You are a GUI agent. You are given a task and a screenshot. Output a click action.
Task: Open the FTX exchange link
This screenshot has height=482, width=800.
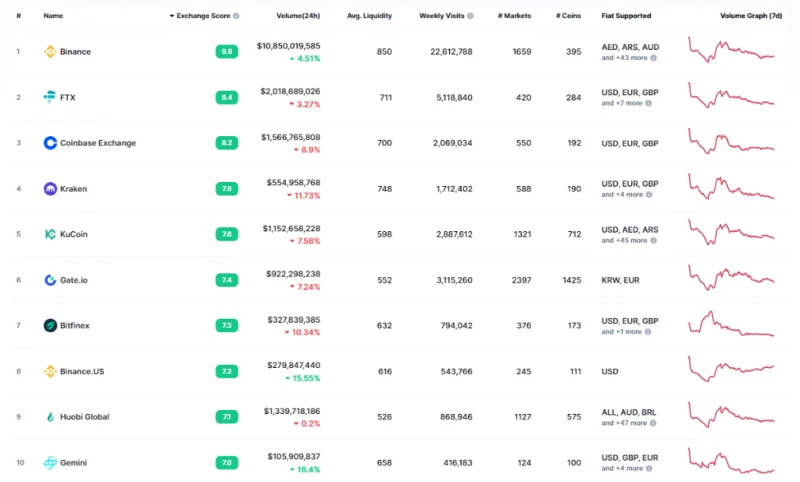[x=68, y=97]
